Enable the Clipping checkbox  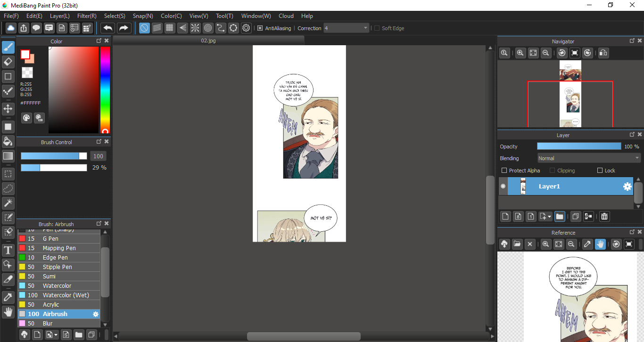tap(552, 171)
